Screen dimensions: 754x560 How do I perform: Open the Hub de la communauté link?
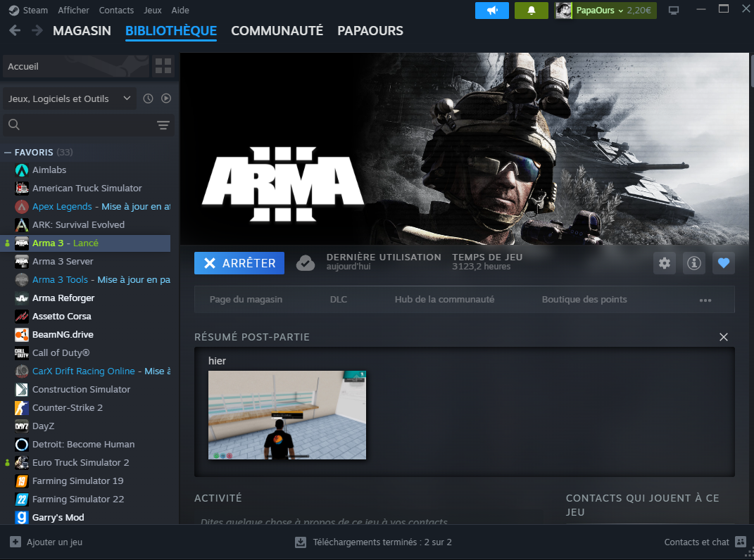[444, 300]
